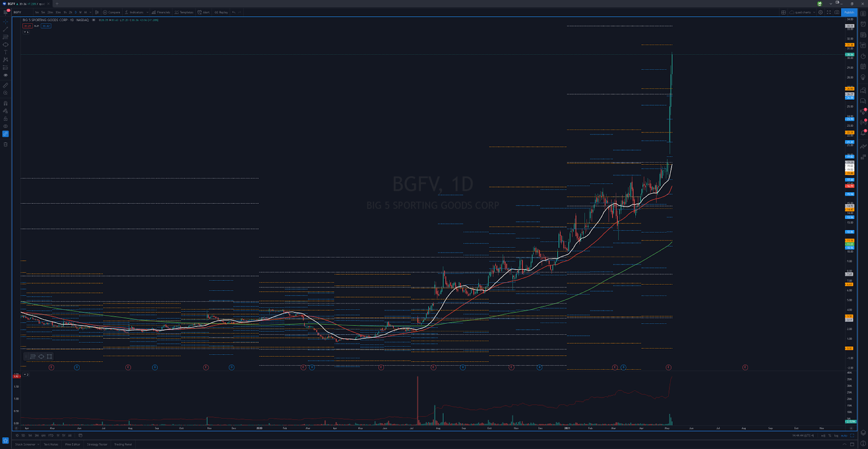Click the Compare symbol button

point(112,12)
